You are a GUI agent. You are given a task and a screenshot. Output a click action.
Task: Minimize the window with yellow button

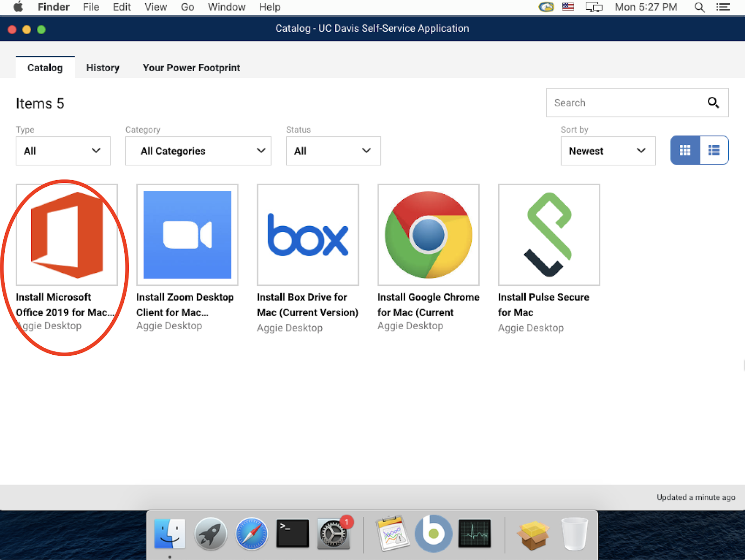click(27, 29)
